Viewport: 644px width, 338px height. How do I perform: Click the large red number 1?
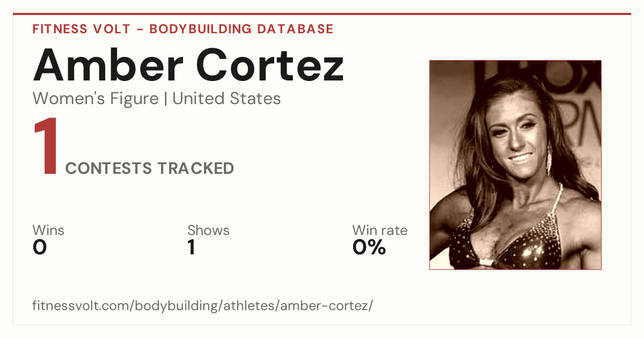tap(46, 147)
